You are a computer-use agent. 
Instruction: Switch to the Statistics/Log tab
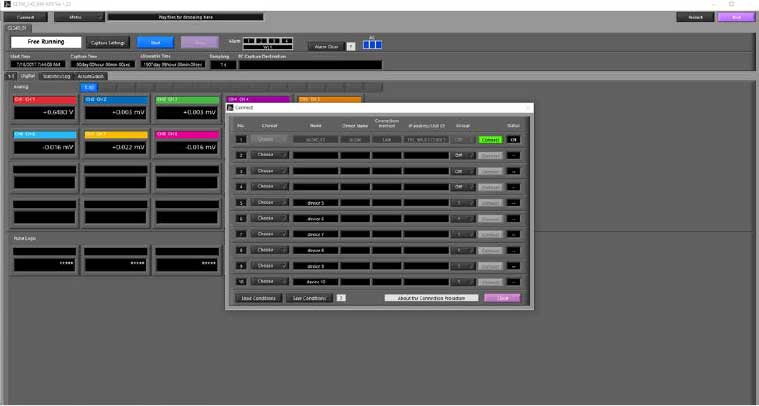(x=56, y=76)
